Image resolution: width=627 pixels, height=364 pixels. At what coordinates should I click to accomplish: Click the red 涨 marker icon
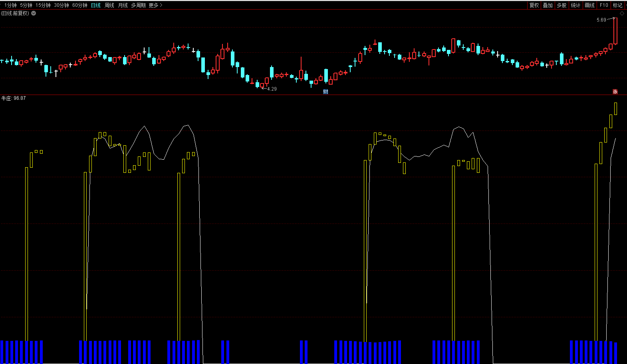(615, 92)
